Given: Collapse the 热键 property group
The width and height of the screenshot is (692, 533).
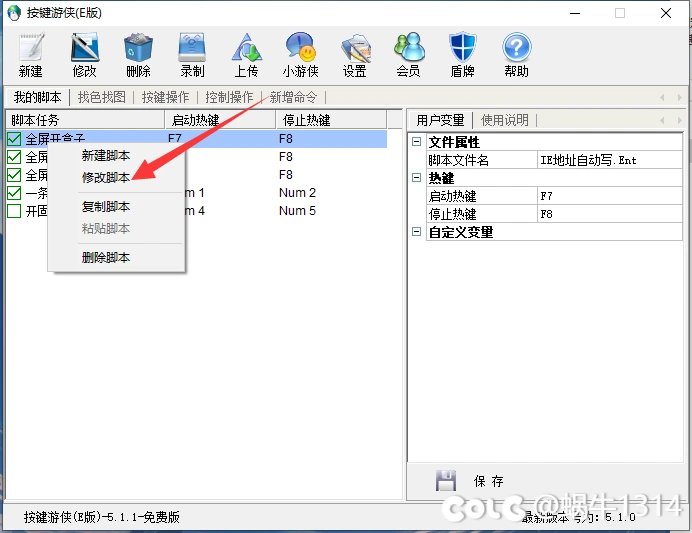Looking at the screenshot, I should tap(416, 177).
